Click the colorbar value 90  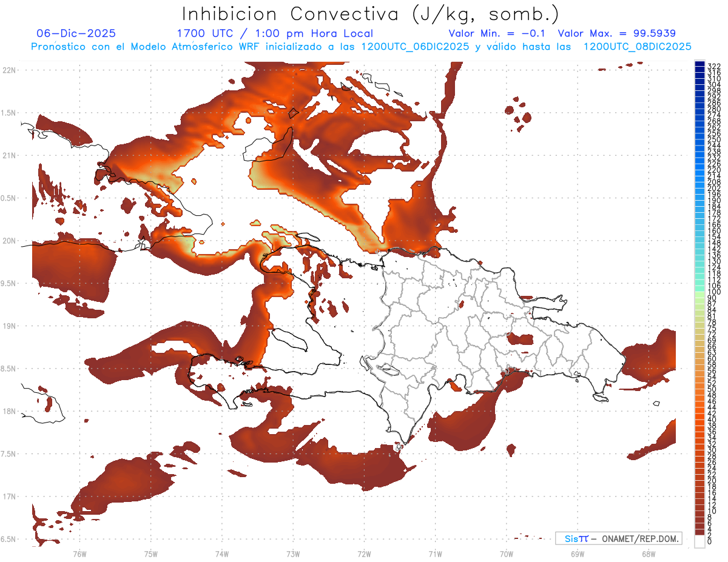click(x=712, y=298)
